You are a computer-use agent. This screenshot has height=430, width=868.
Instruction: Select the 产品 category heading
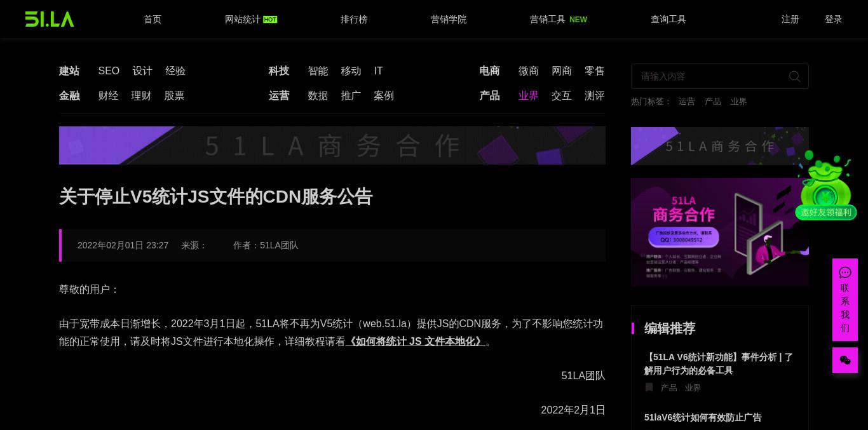[x=489, y=96]
